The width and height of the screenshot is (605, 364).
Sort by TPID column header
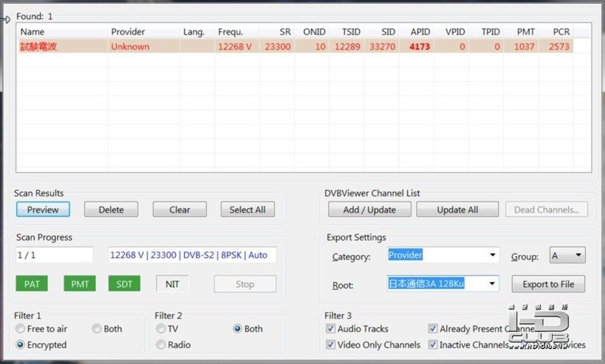point(486,32)
